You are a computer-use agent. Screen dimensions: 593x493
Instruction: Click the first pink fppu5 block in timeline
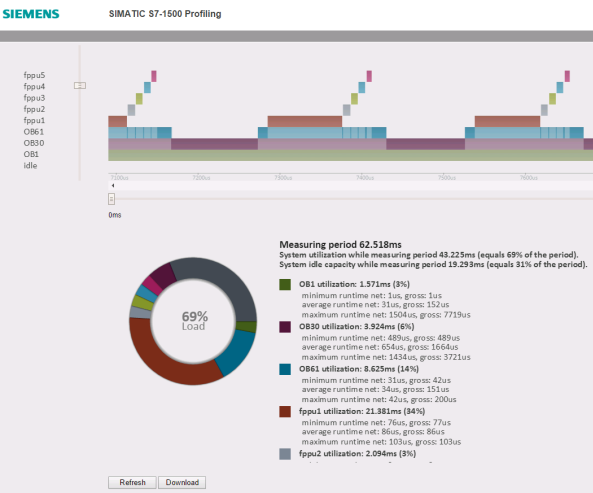click(x=154, y=76)
